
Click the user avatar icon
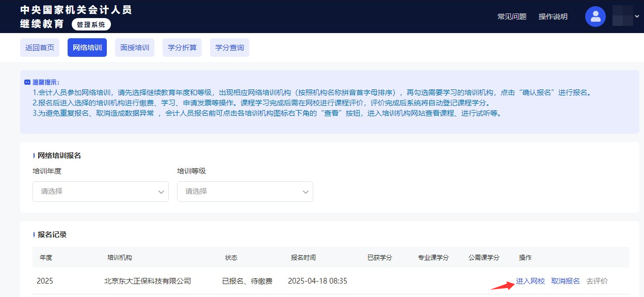595,17
